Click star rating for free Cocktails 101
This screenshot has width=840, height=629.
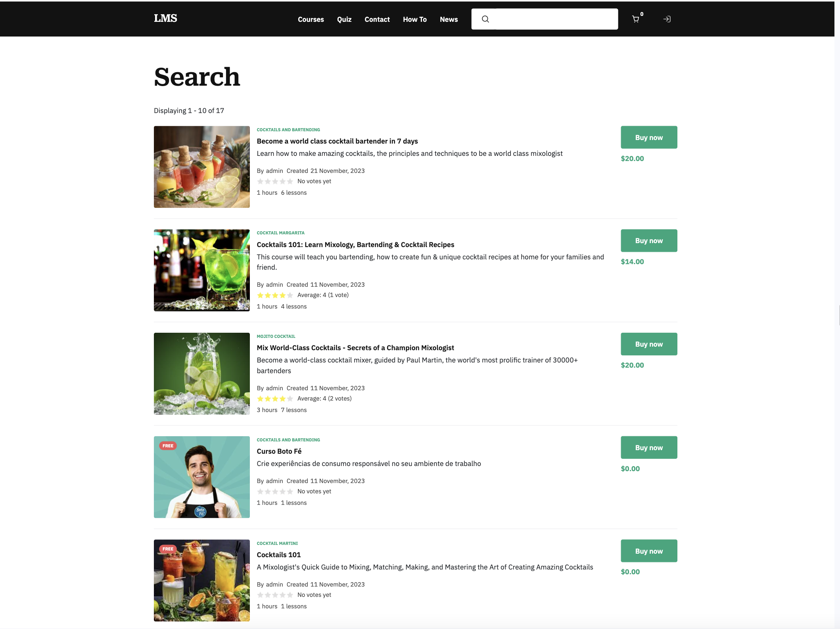(275, 595)
